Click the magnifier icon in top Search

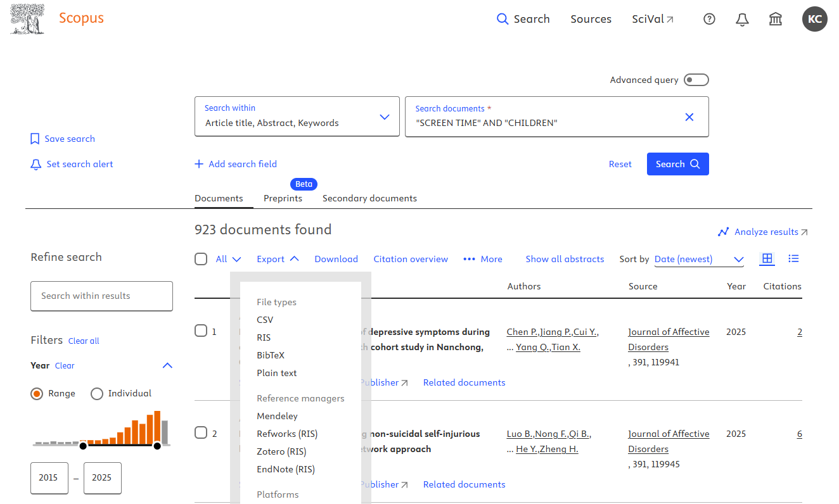[503, 19]
